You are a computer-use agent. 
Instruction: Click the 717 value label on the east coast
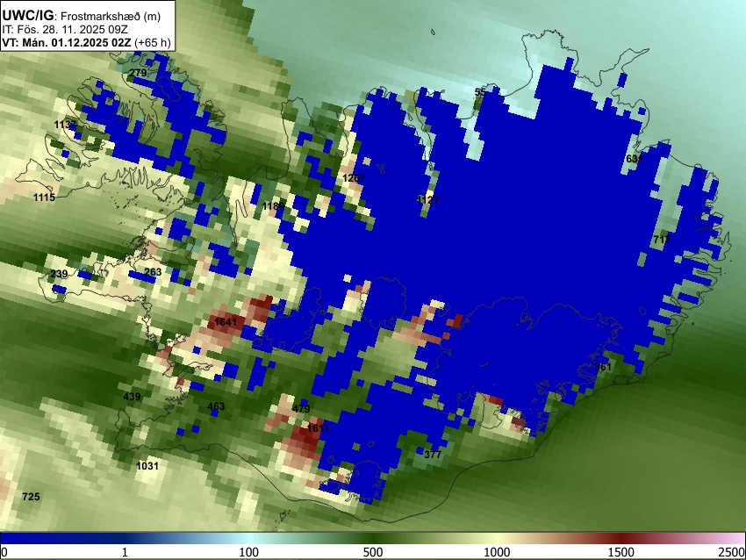pos(662,239)
